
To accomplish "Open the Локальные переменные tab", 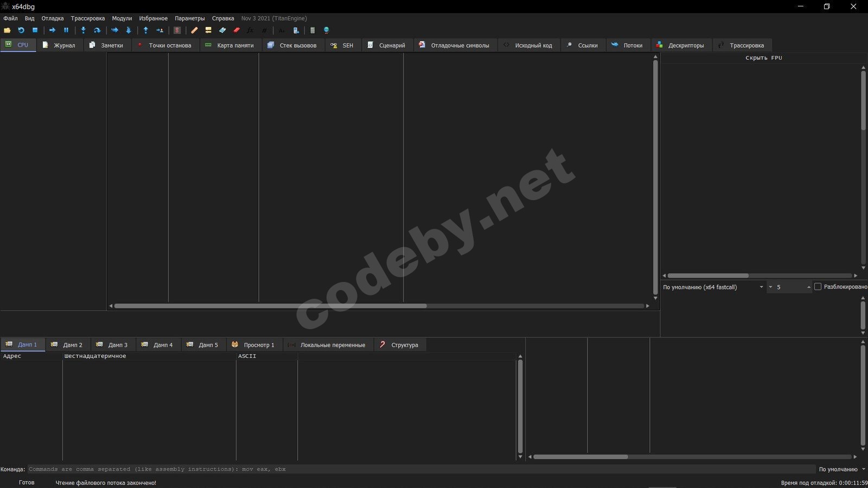I will pyautogui.click(x=328, y=344).
